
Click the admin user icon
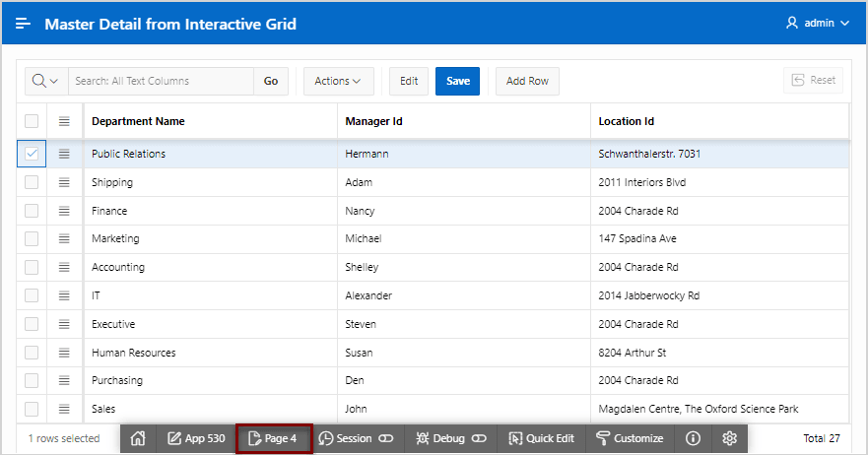click(791, 23)
